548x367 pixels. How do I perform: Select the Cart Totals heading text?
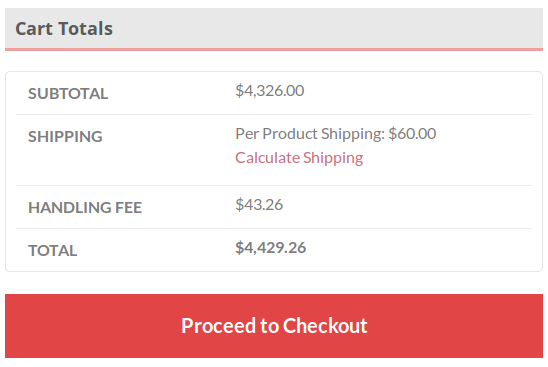pos(64,29)
